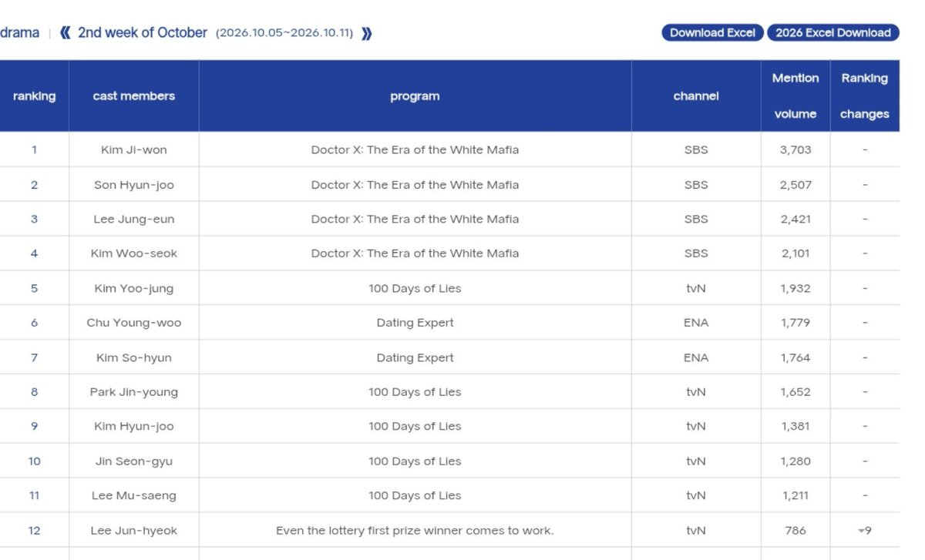Screen dimensions: 925x560
Task: Click ENA channel in Chu Young-woo row
Action: tap(696, 323)
